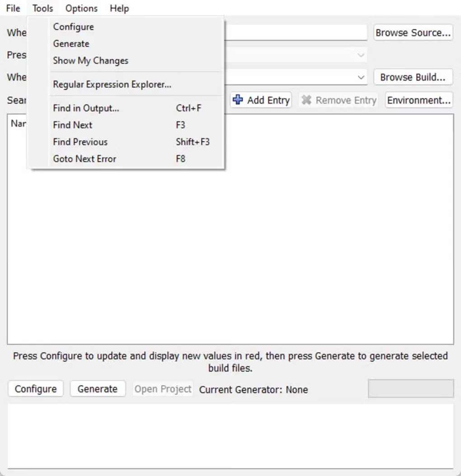Click the Current Generator: None label
This screenshot has width=461, height=476.
[x=254, y=389]
